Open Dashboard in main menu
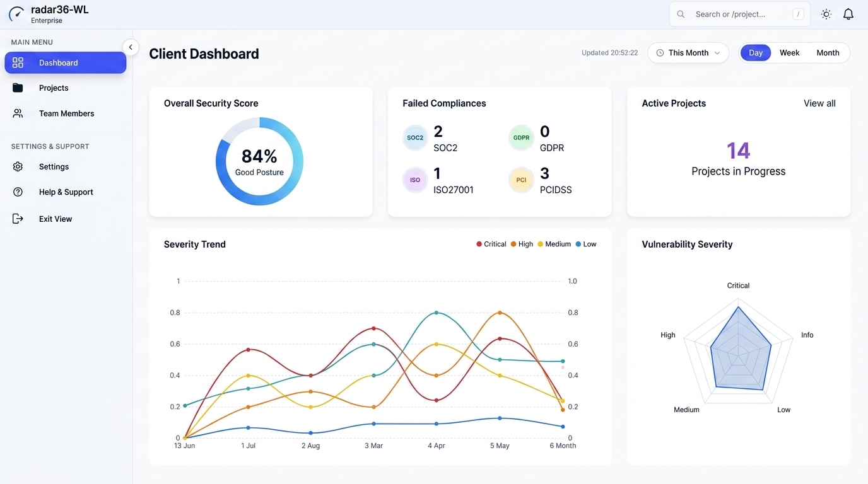 click(x=66, y=62)
